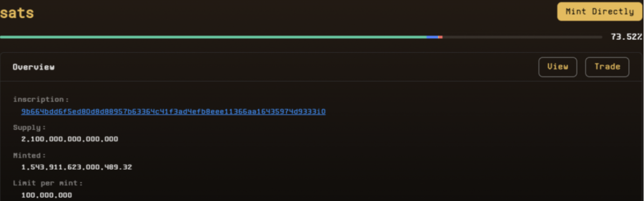The height and width of the screenshot is (201, 644).
Task: Click the green filled part of progress bar
Action: click(x=213, y=37)
